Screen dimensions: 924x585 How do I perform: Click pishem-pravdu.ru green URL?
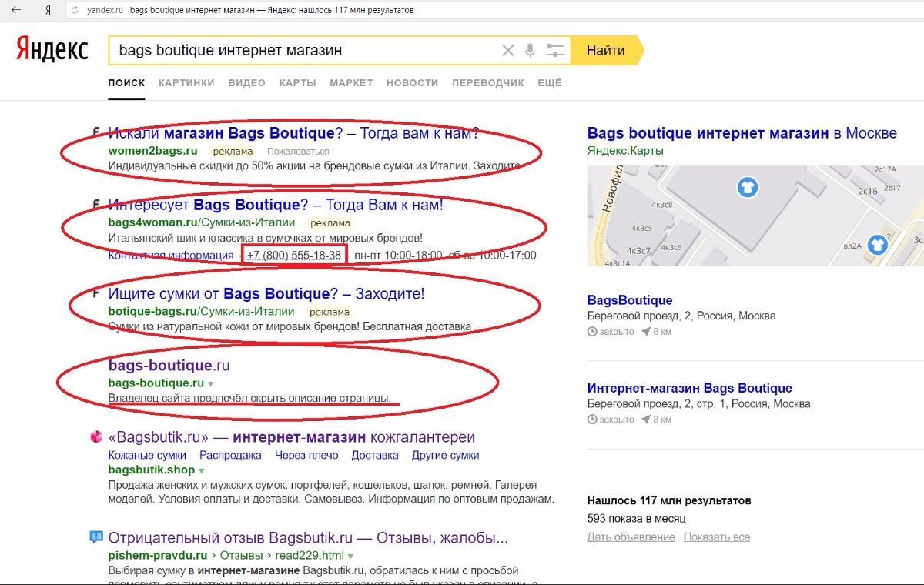point(158,555)
